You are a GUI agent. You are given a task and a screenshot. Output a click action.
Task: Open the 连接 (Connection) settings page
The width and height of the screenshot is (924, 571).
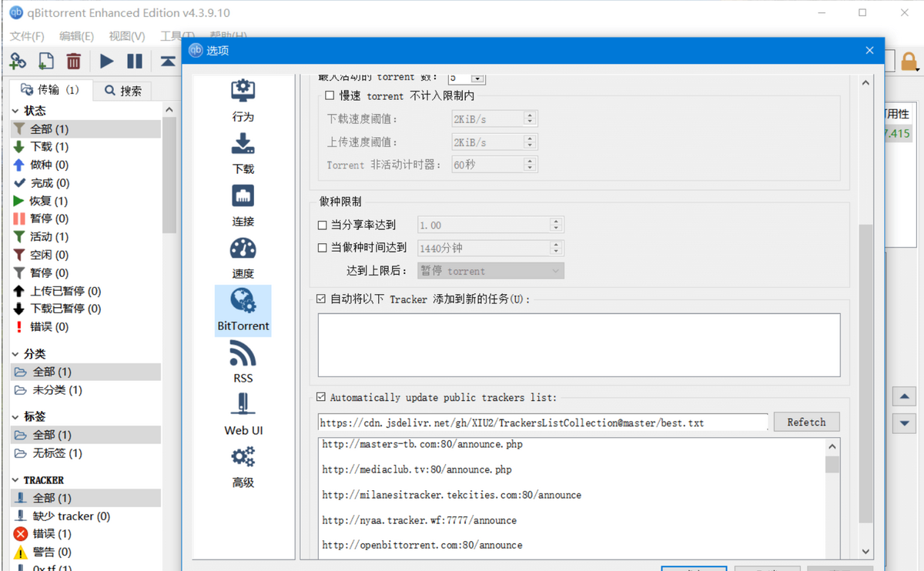[x=243, y=205]
